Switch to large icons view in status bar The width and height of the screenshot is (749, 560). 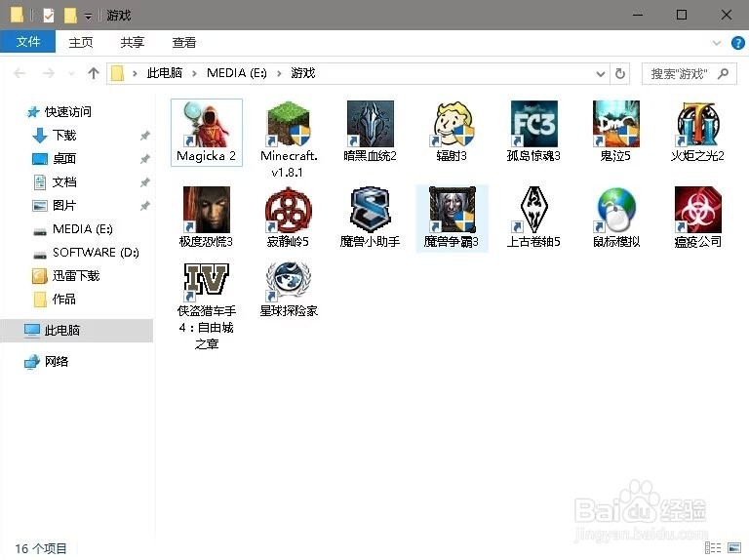pos(734,547)
